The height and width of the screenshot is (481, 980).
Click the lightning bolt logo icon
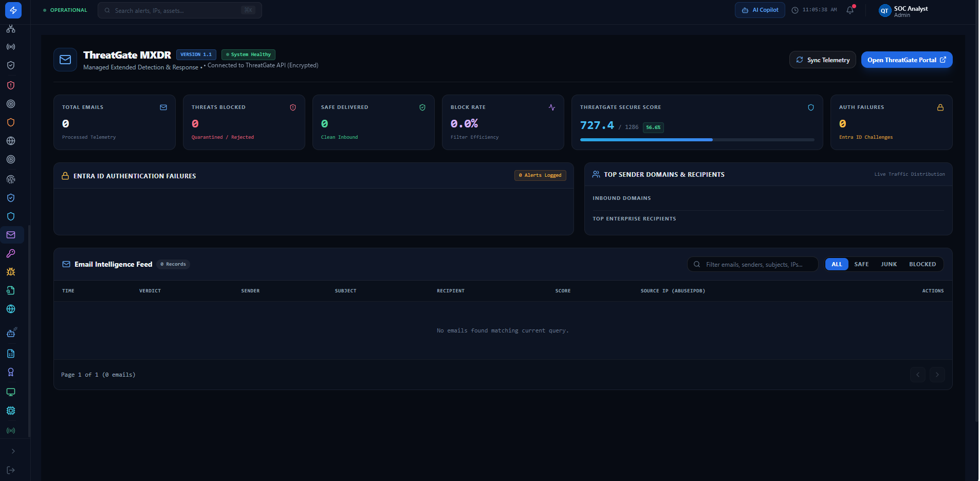(13, 10)
